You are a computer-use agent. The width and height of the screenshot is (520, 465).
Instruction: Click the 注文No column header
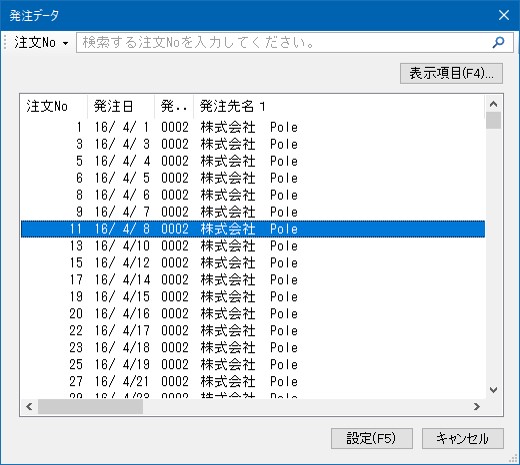point(54,107)
